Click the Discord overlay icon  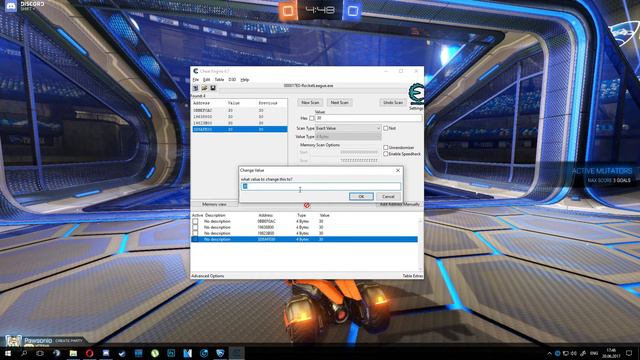click(11, 6)
